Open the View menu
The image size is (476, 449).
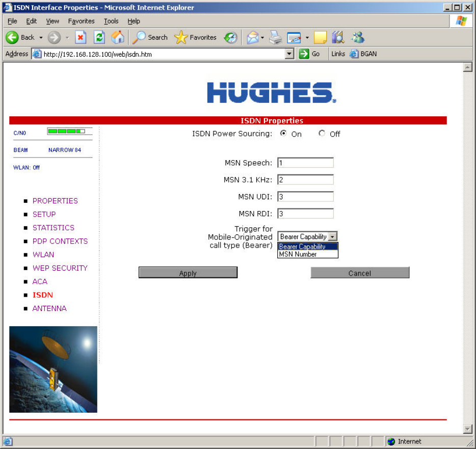click(x=52, y=21)
